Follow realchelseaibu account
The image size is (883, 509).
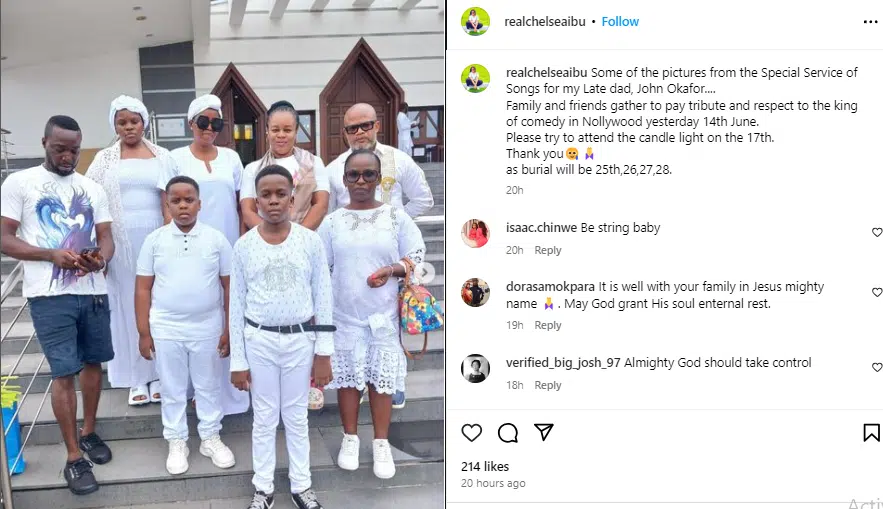620,21
